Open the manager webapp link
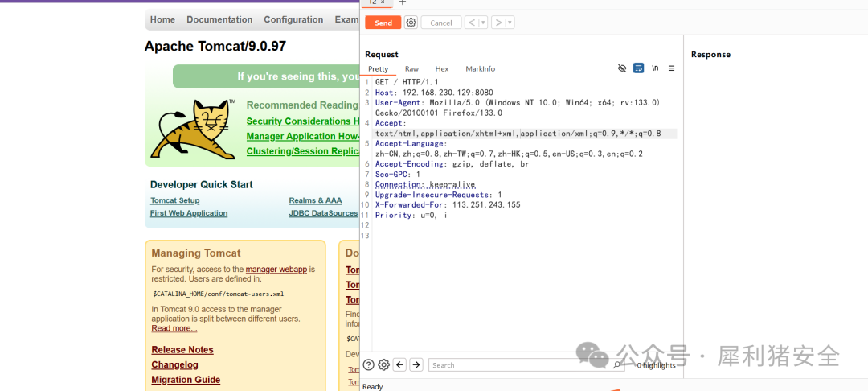This screenshot has width=868, height=391. 276,270
